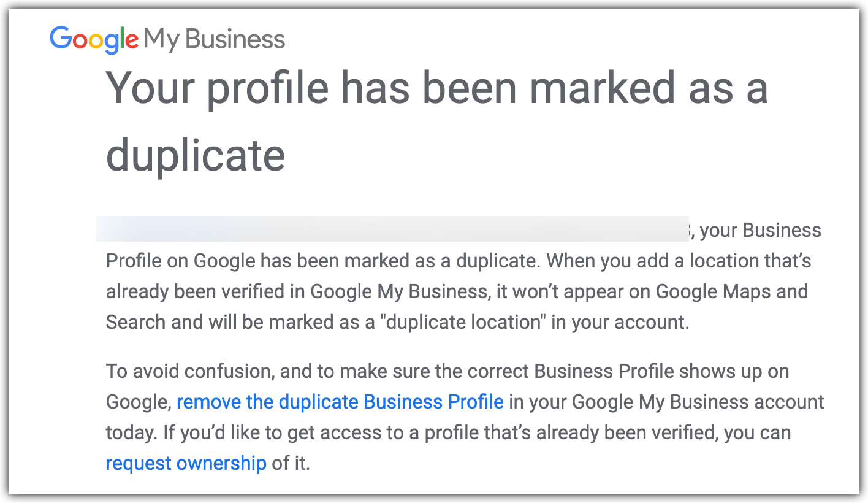Open the "remove the duplicate Business Profile" link
The height and width of the screenshot is (503, 868).
click(340, 402)
